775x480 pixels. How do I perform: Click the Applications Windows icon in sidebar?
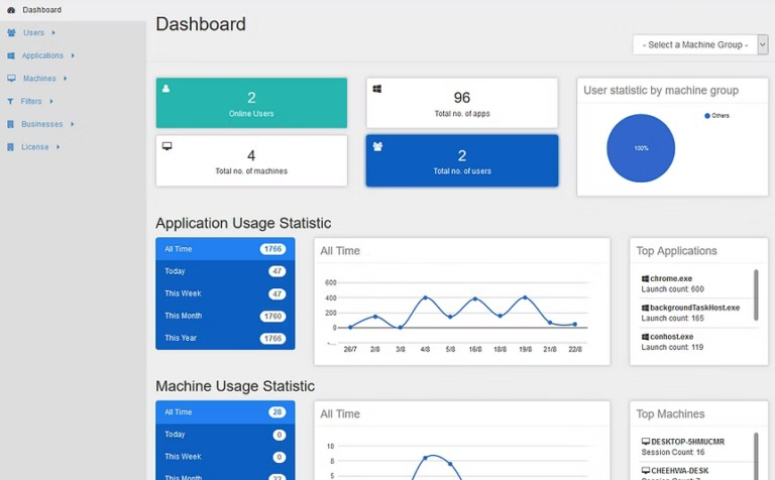11,56
